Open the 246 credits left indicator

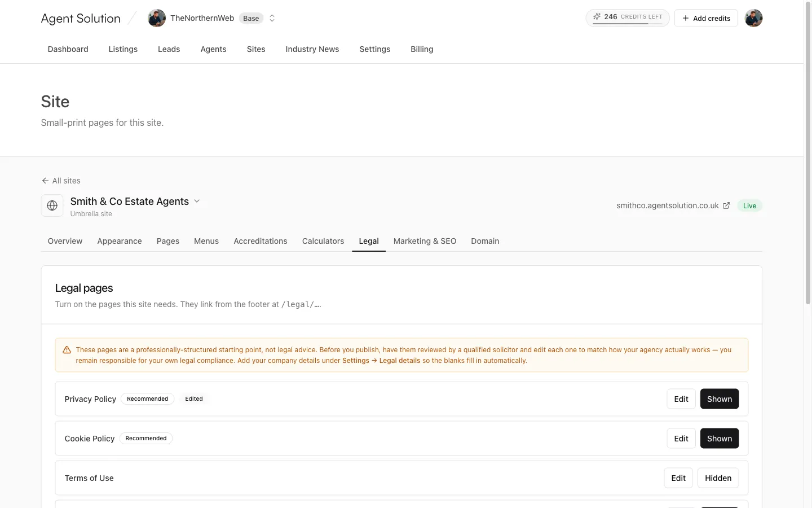[x=628, y=18]
